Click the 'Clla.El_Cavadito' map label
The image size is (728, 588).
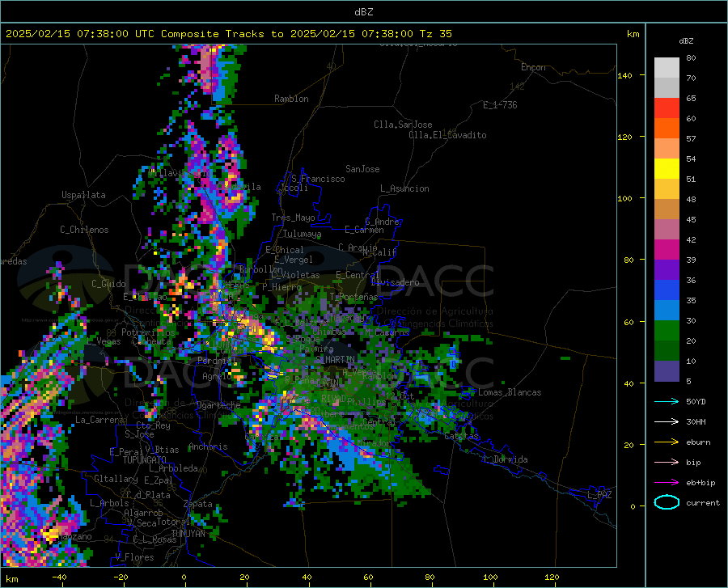tap(447, 135)
